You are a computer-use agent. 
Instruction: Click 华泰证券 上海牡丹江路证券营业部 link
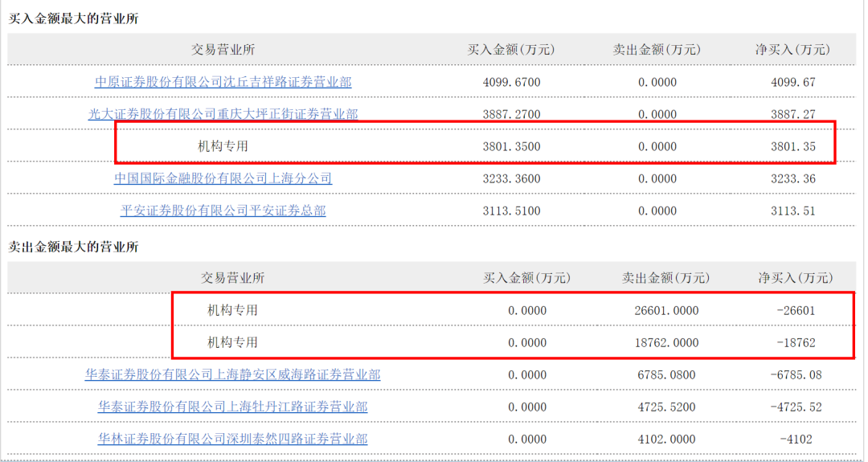pos(232,407)
